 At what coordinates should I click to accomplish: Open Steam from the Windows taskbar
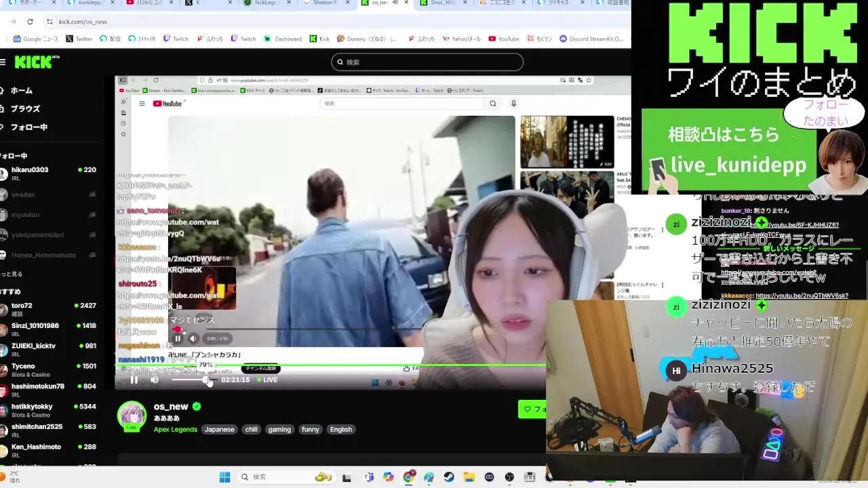pyautogui.click(x=449, y=477)
